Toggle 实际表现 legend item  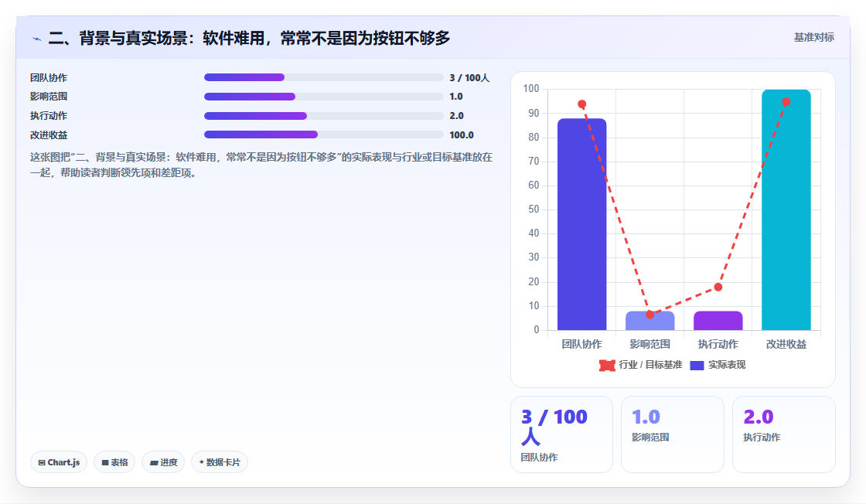(718, 365)
